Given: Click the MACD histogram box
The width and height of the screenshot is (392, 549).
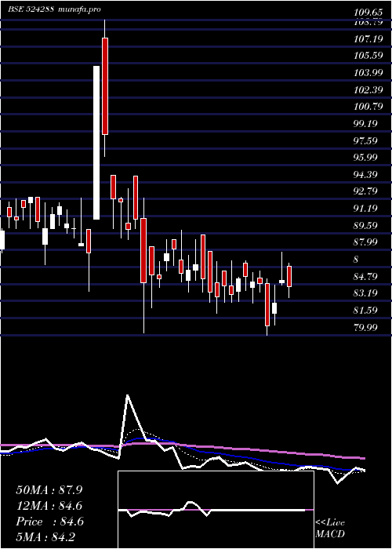Looking at the screenshot, I should point(216,510).
